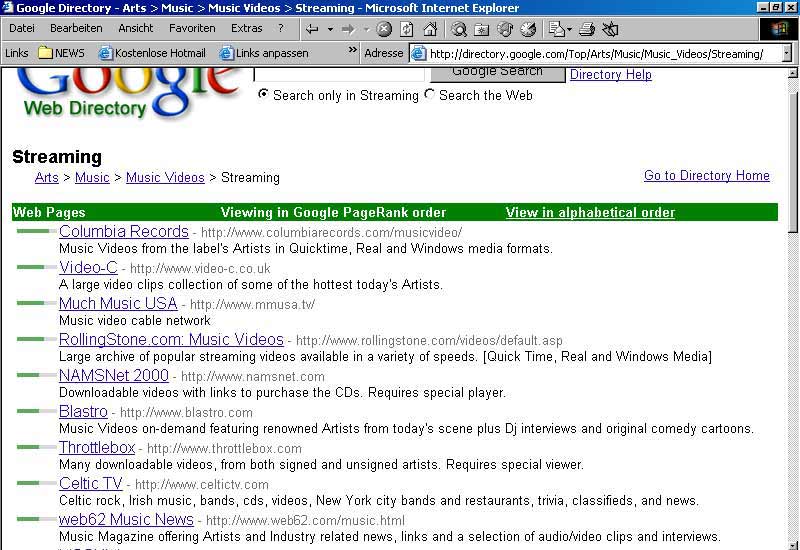Click the Mail envelope icon
The width and height of the screenshot is (800, 550).
tap(556, 30)
